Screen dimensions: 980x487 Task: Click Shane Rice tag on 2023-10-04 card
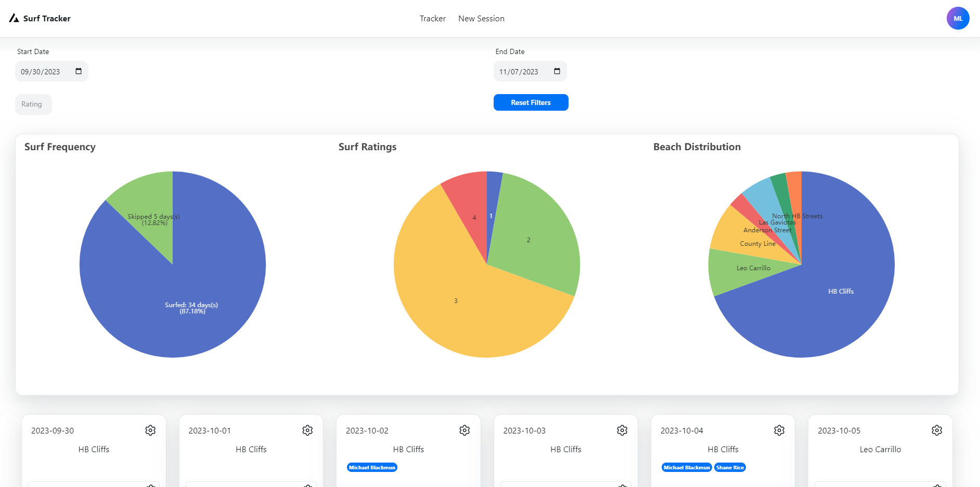pyautogui.click(x=730, y=467)
